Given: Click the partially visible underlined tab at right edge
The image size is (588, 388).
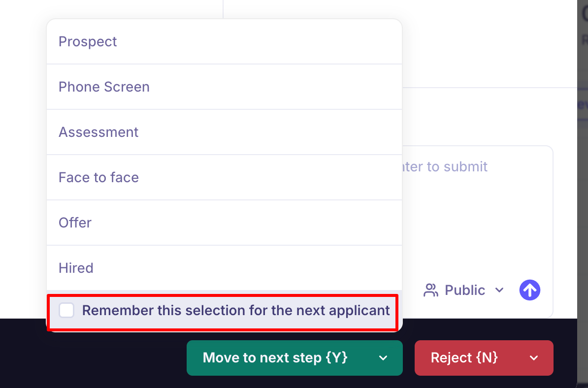Looking at the screenshot, I should [582, 104].
